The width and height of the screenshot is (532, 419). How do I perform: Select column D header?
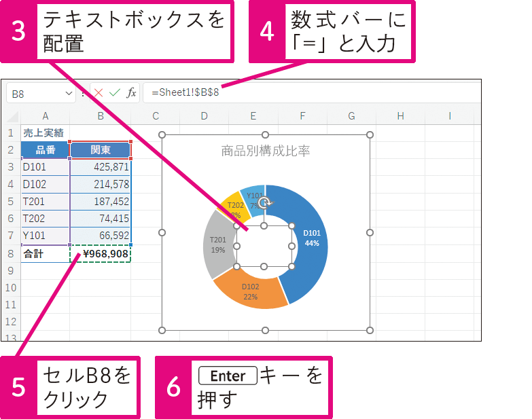coord(205,116)
